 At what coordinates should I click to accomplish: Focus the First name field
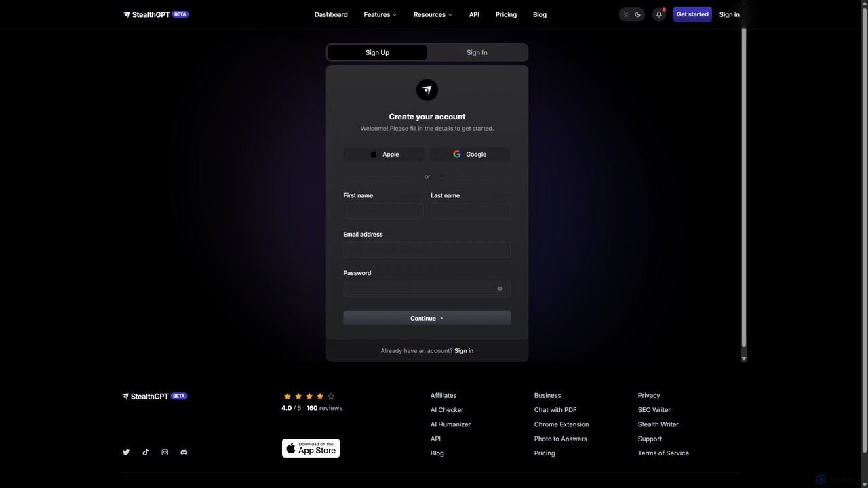click(x=383, y=211)
